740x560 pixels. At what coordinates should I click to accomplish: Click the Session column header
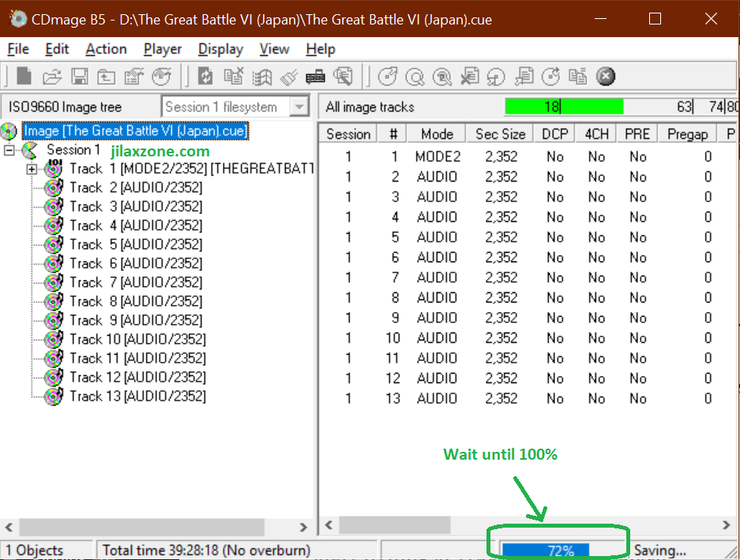[348, 134]
